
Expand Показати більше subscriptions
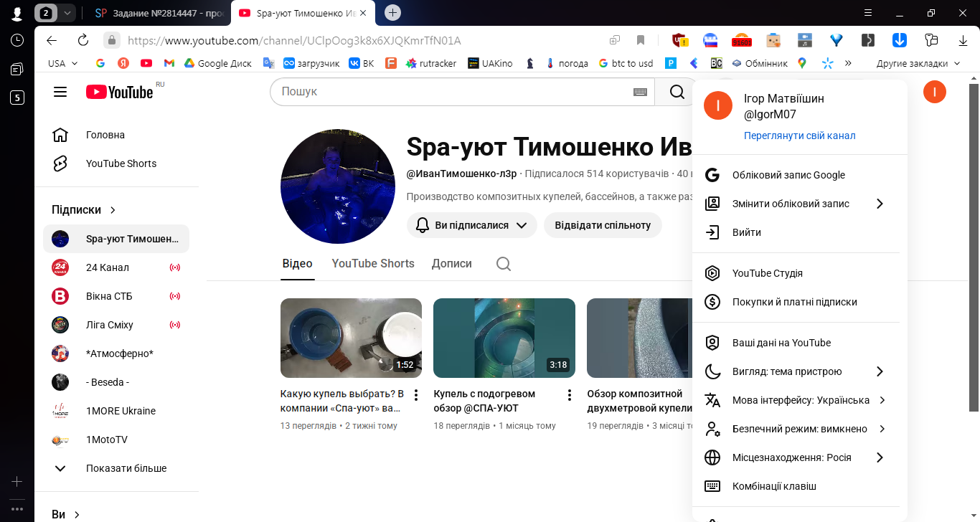116,468
